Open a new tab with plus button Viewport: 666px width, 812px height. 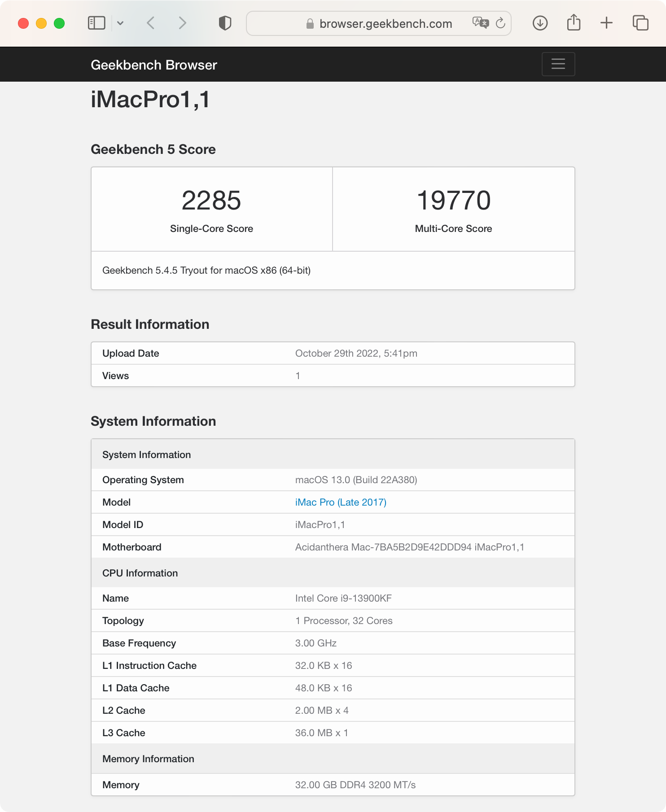(606, 23)
